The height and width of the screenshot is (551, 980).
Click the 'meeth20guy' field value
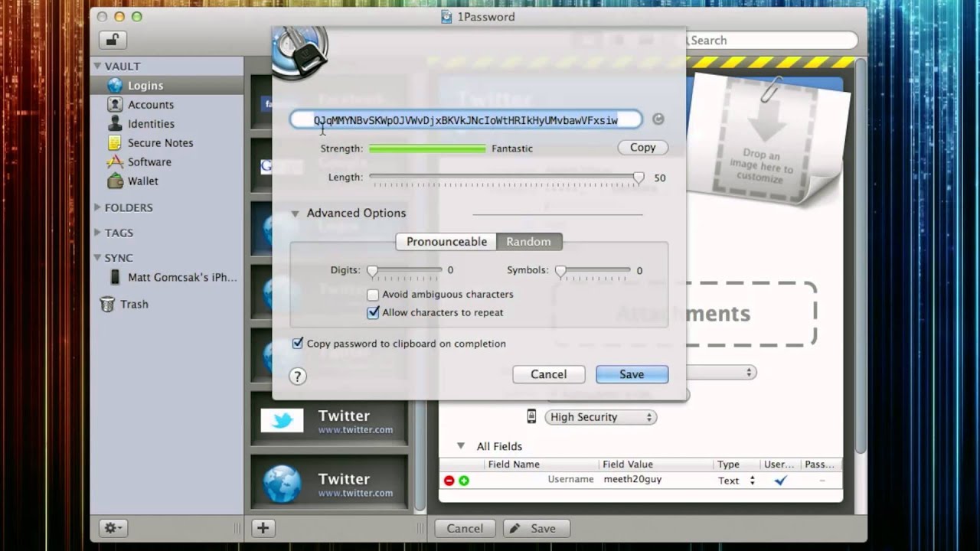(x=632, y=480)
